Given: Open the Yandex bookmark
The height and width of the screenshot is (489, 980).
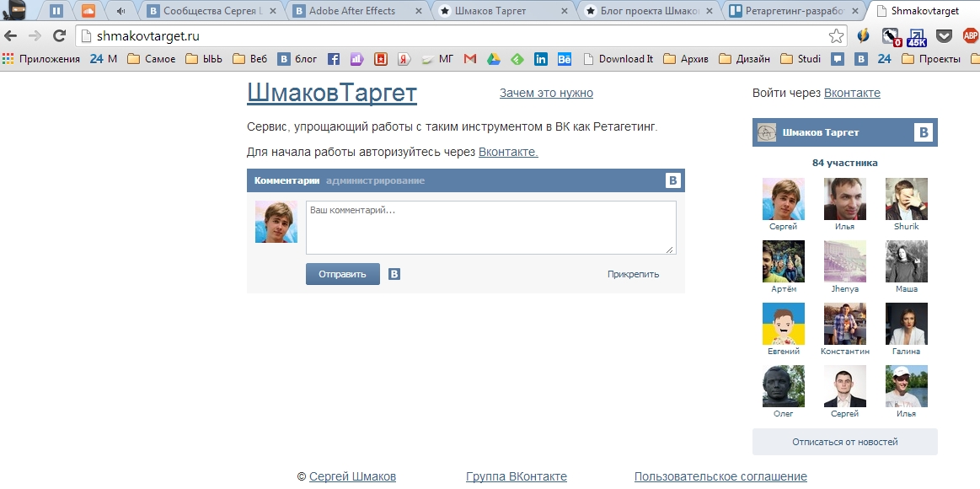Looking at the screenshot, I should 404,59.
